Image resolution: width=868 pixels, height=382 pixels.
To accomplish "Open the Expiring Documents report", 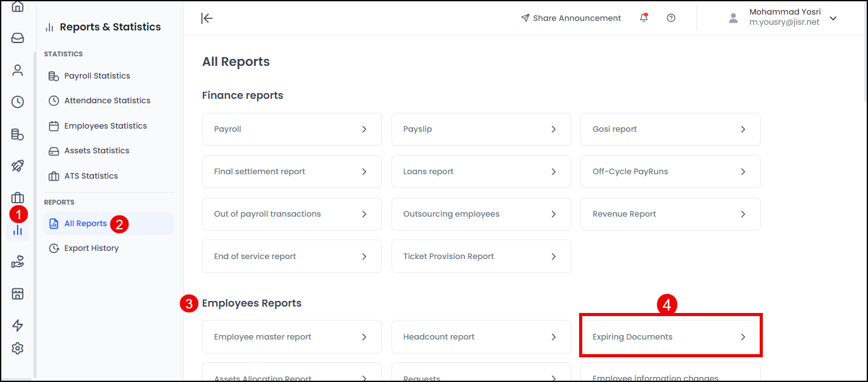I will click(x=670, y=337).
